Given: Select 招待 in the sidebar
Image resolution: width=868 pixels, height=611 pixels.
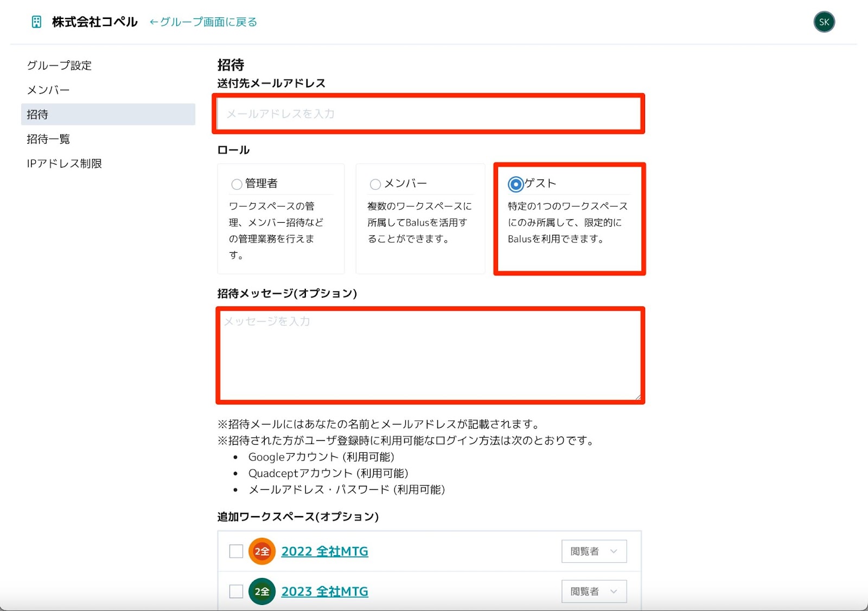Looking at the screenshot, I should [108, 114].
